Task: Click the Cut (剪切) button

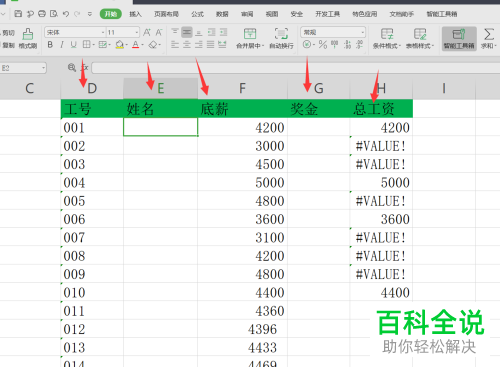Action: pyautogui.click(x=8, y=33)
